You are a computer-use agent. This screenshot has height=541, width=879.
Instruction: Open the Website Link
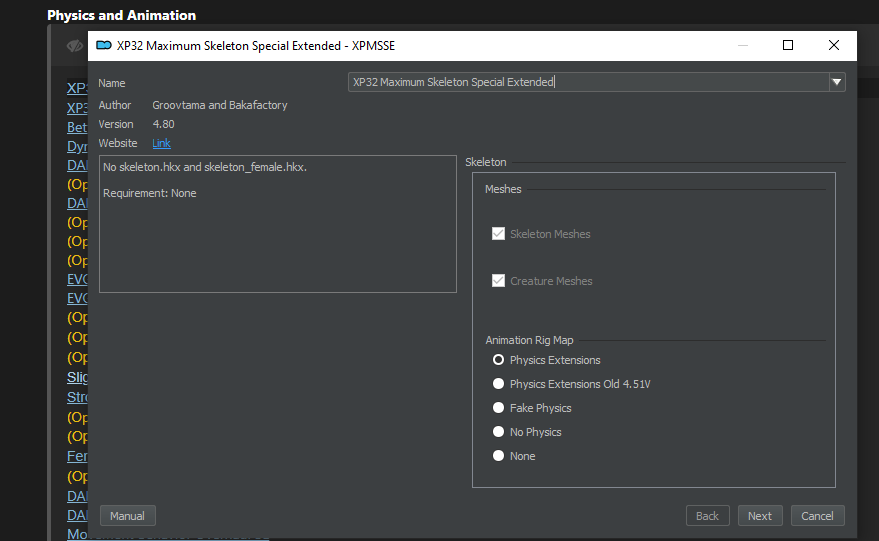(161, 144)
